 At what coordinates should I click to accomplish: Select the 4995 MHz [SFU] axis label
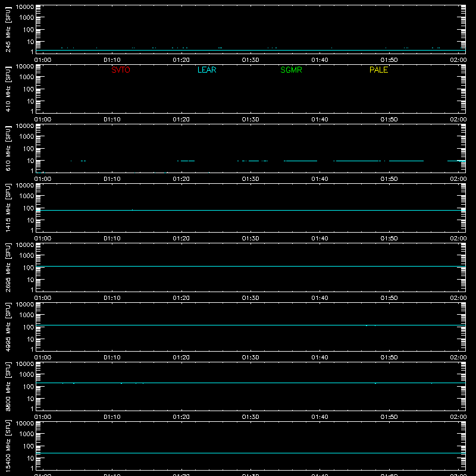tap(8, 327)
